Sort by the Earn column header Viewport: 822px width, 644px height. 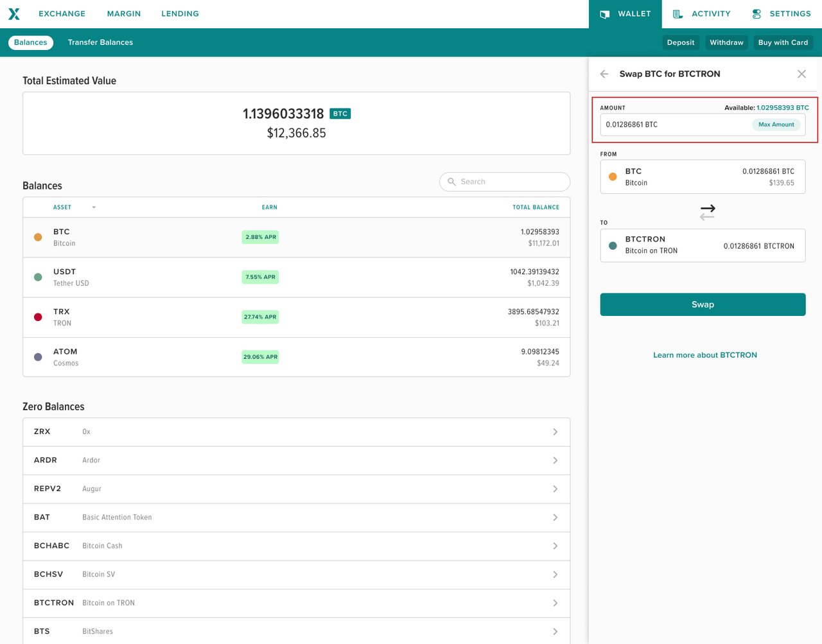point(270,207)
